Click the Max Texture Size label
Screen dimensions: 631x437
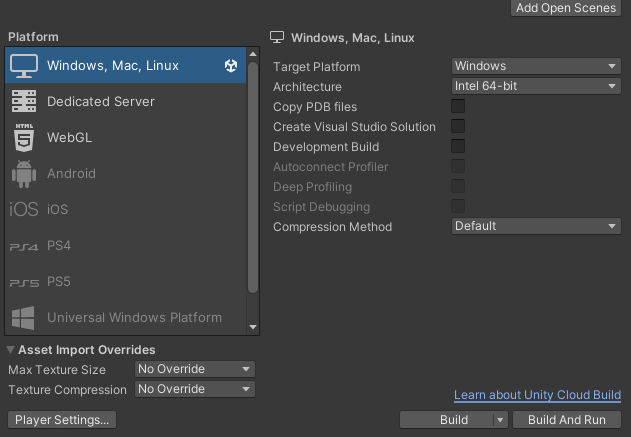(x=57, y=370)
